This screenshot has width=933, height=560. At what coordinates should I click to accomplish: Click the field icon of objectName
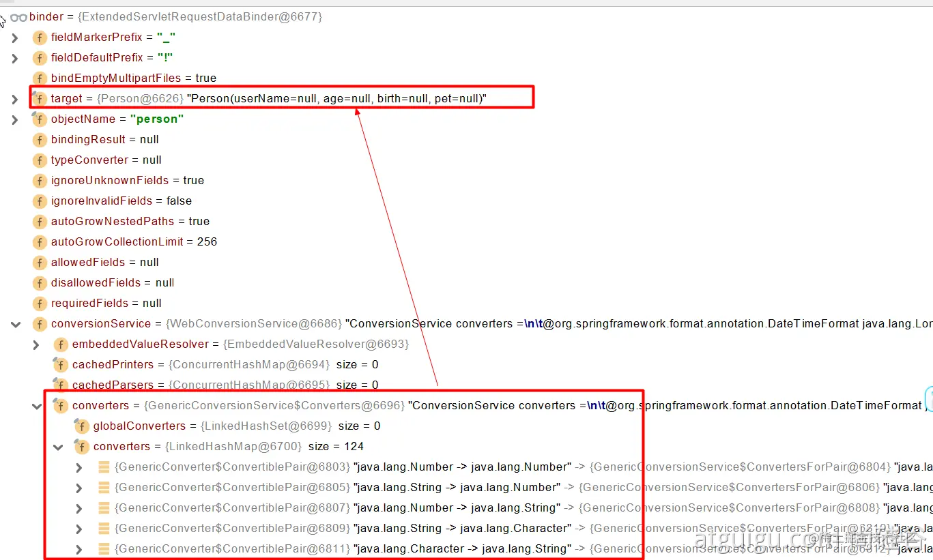40,119
